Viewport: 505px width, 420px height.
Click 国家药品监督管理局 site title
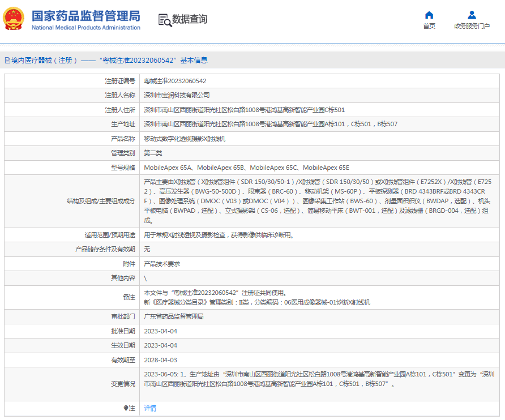tap(86, 16)
